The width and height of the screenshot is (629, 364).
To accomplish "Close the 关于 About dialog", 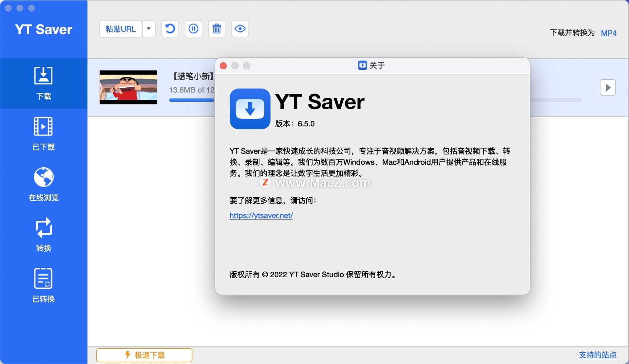I will coord(223,66).
